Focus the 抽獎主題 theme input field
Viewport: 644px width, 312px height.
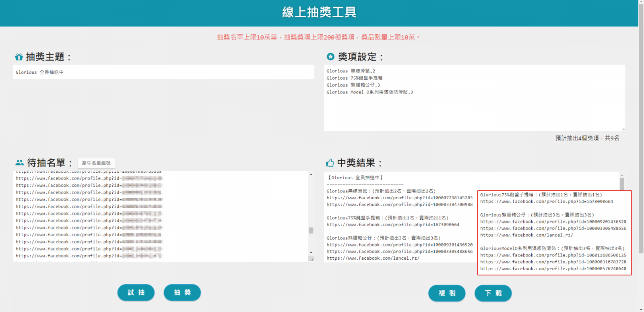coord(163,72)
